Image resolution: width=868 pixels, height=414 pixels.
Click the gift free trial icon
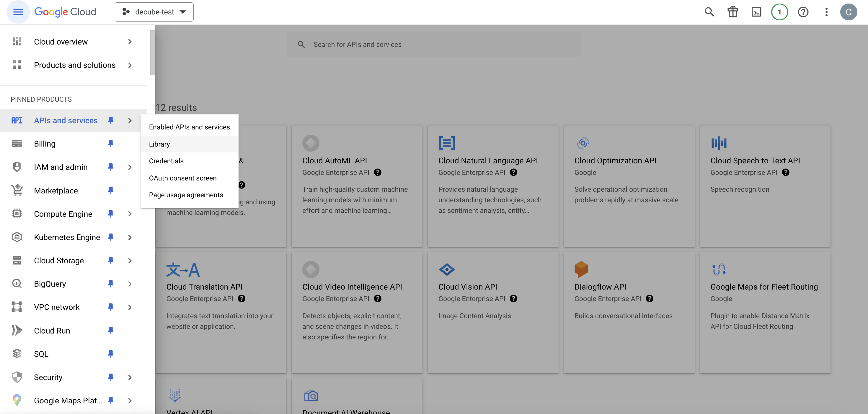tap(732, 12)
